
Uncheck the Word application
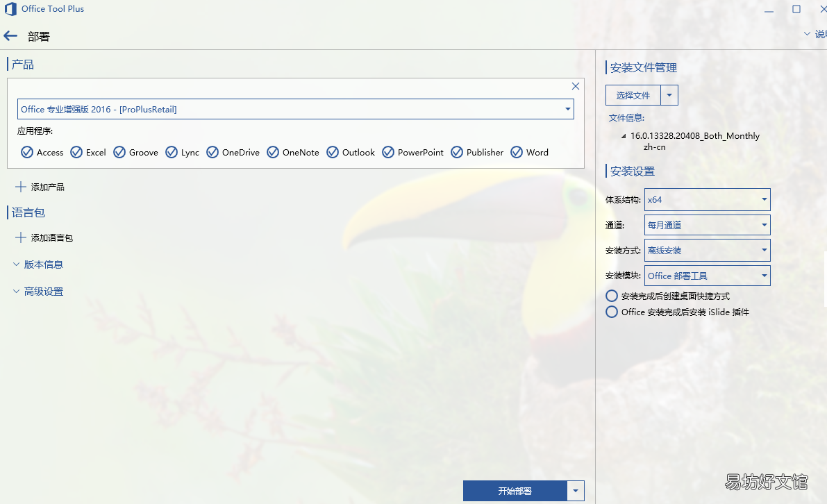(x=517, y=152)
